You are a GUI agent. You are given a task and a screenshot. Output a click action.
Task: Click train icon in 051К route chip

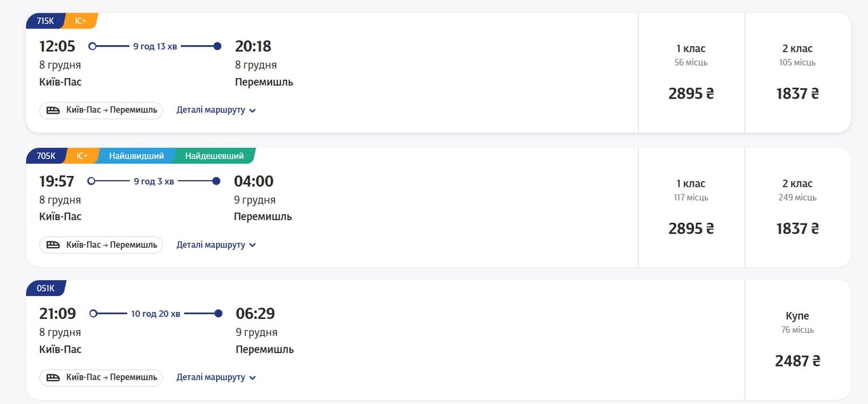point(53,377)
